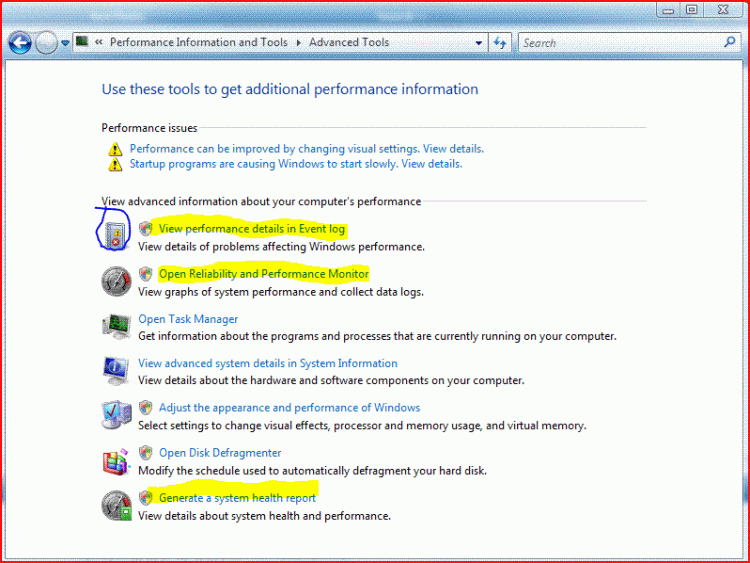Click the appearance and performance settings icon
750x563 pixels.
[x=116, y=415]
